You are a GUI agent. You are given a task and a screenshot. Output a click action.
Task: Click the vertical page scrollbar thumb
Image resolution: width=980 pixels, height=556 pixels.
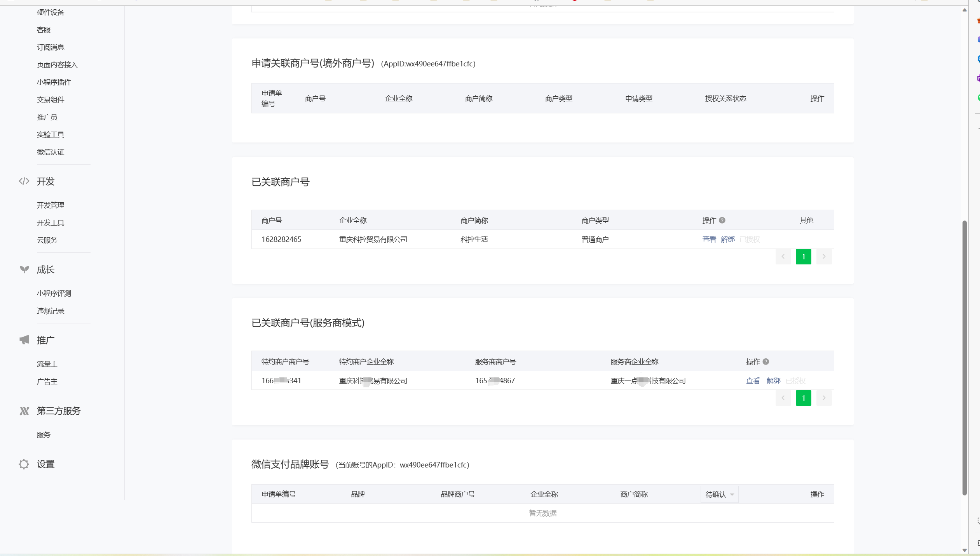pyautogui.click(x=964, y=357)
